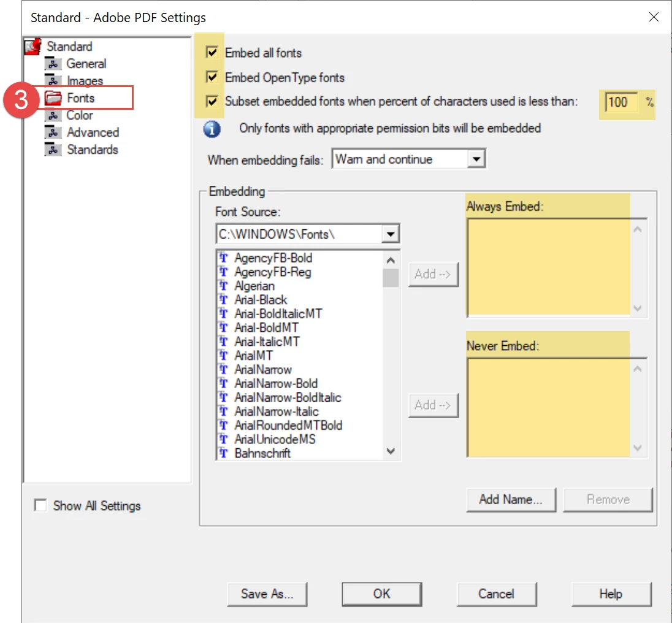The height and width of the screenshot is (623, 672).
Task: Click the blue information icon
Action: click(212, 129)
